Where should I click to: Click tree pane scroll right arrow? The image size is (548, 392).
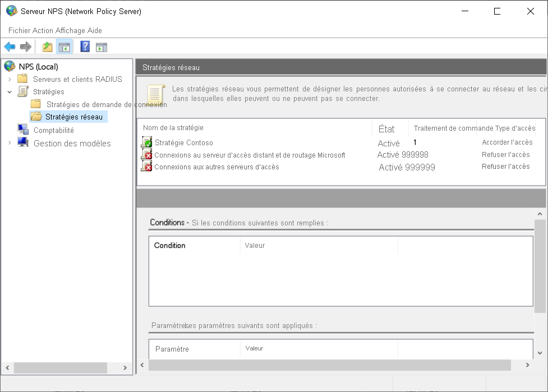pos(125,367)
